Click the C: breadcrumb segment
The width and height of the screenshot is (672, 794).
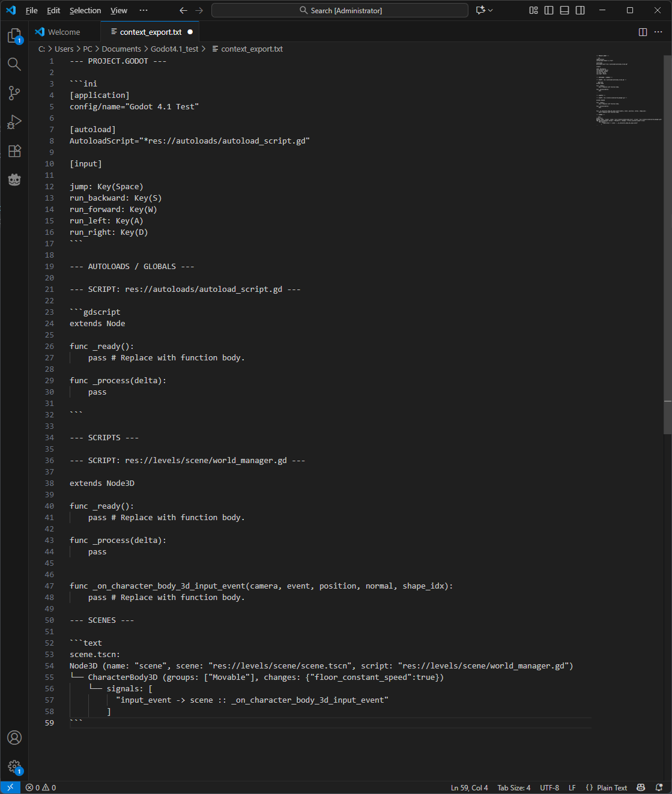pos(42,49)
